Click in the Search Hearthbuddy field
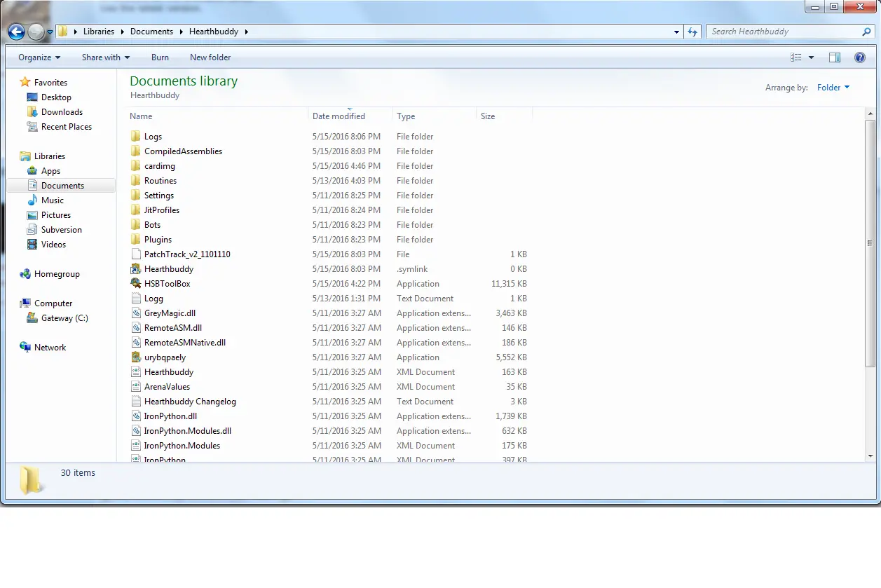The image size is (881, 588). (785, 32)
